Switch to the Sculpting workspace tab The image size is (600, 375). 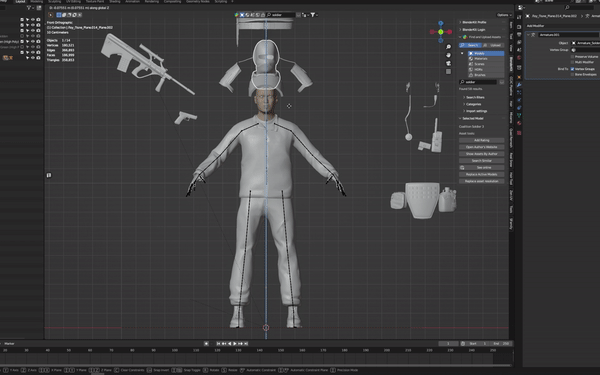(54, 2)
